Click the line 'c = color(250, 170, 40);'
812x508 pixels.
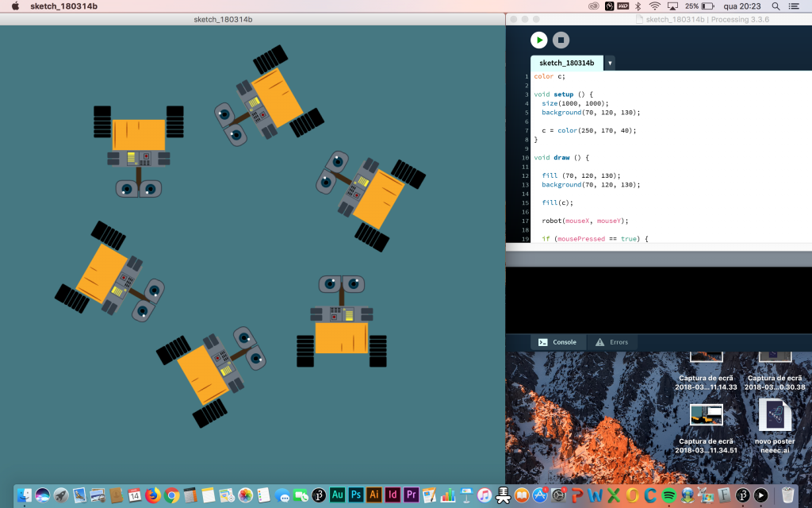[x=589, y=131]
